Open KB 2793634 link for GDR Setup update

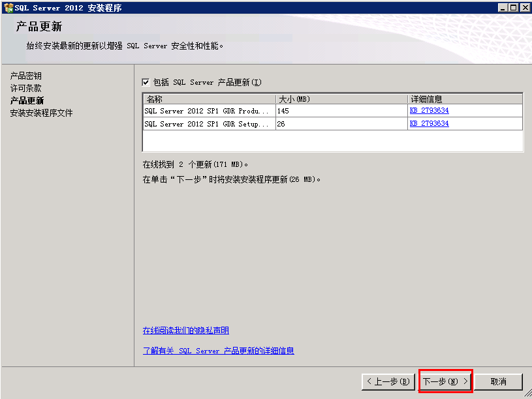[x=430, y=123]
